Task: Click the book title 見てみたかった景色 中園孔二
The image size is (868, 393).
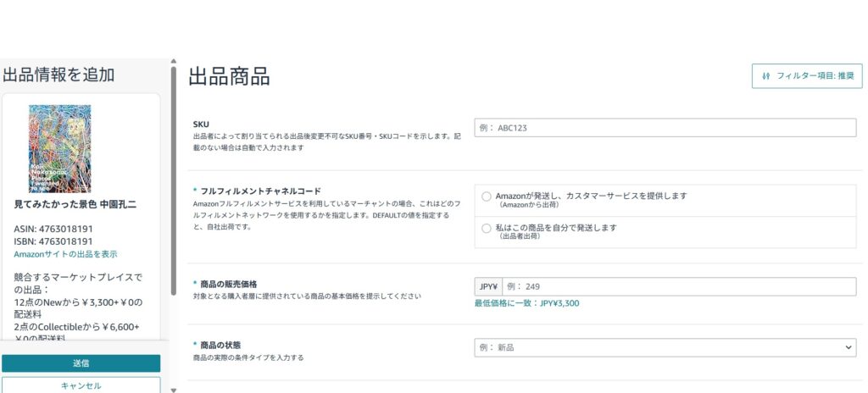Action: [x=75, y=205]
